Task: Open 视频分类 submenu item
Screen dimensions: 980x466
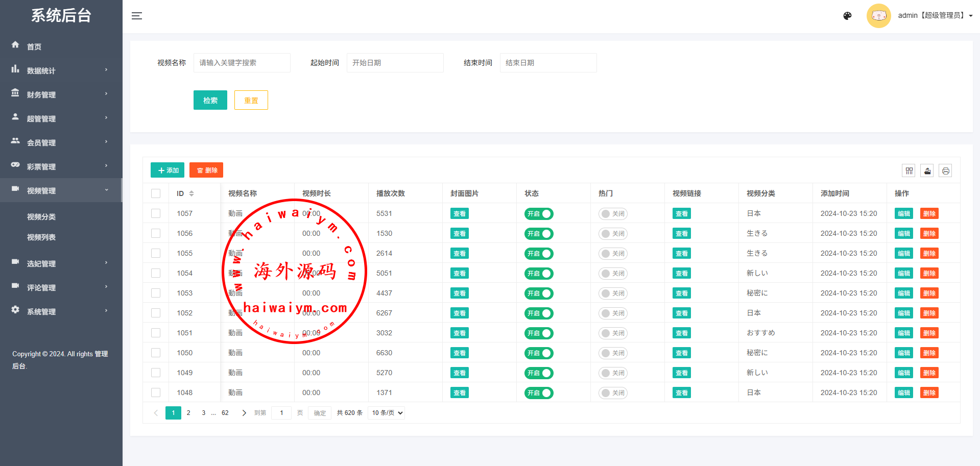Action: click(x=41, y=217)
